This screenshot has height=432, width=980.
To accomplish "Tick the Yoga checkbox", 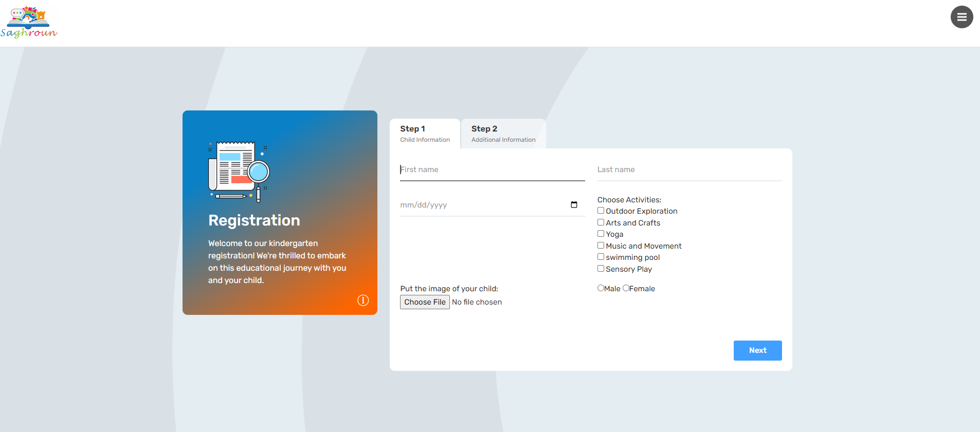I will pos(601,234).
